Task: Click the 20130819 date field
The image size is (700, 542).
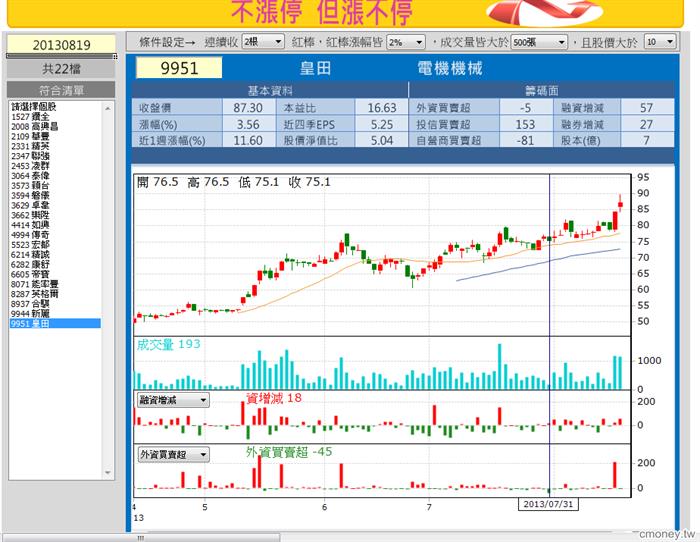Action: pos(61,45)
